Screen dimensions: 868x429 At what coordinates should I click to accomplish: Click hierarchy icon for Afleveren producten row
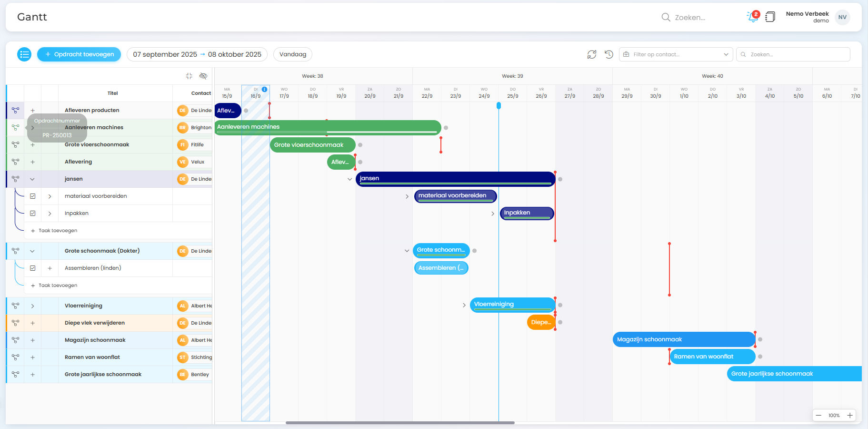pyautogui.click(x=16, y=111)
